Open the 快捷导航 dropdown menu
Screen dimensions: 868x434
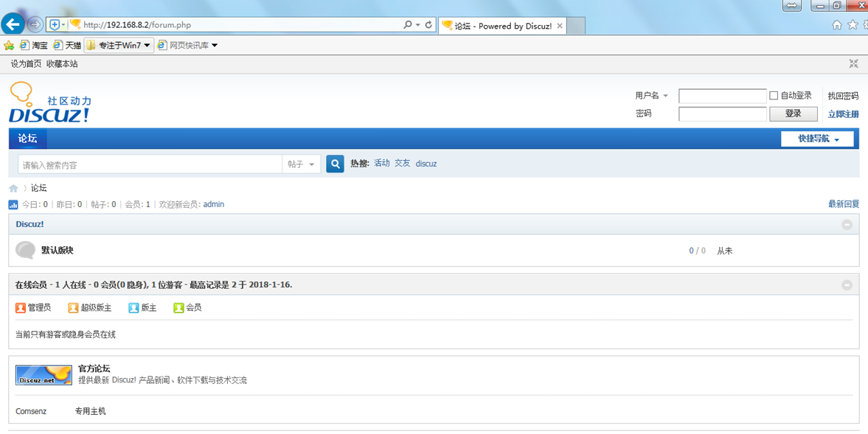point(817,139)
